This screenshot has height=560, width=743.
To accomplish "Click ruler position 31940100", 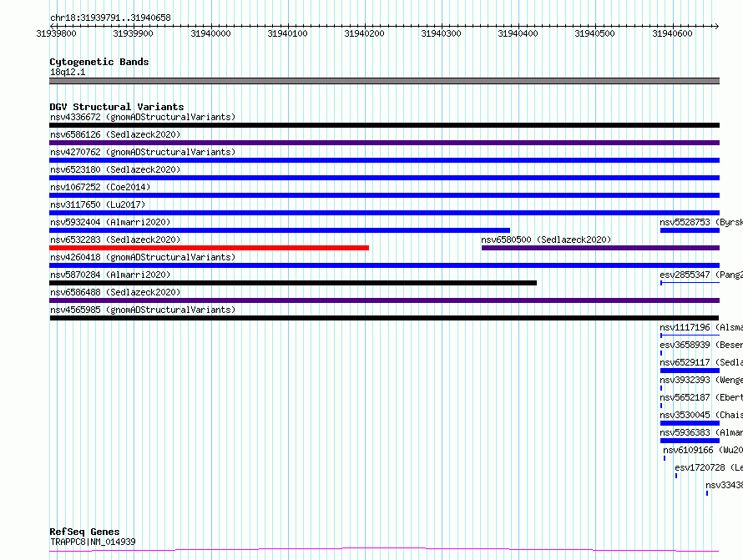I will [287, 33].
